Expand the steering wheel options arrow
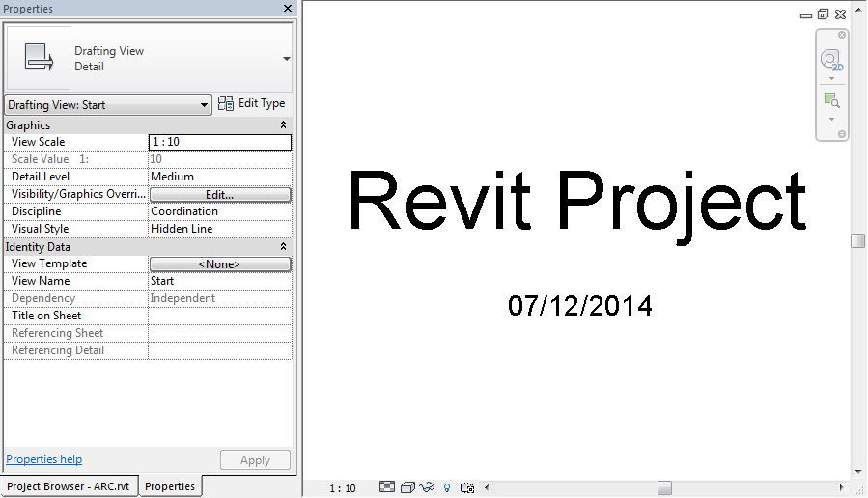 pyautogui.click(x=831, y=79)
